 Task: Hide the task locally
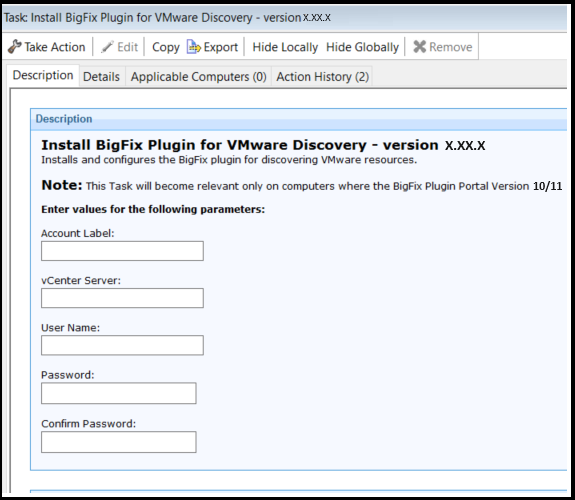[285, 47]
